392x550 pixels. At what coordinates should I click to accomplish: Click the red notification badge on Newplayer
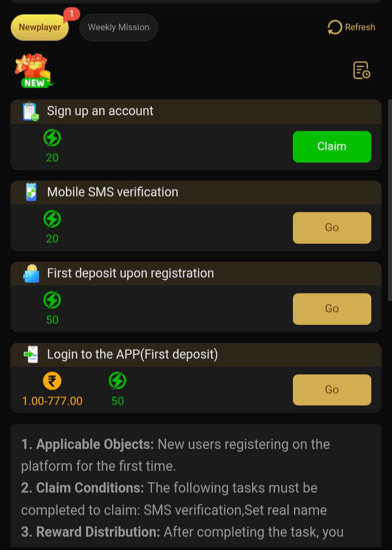click(x=71, y=14)
